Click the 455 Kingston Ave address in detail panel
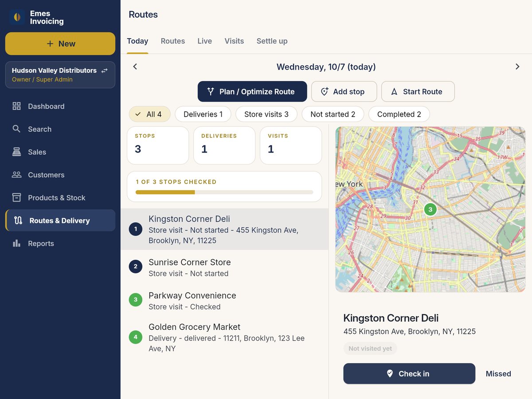The width and height of the screenshot is (532, 399). (x=410, y=332)
